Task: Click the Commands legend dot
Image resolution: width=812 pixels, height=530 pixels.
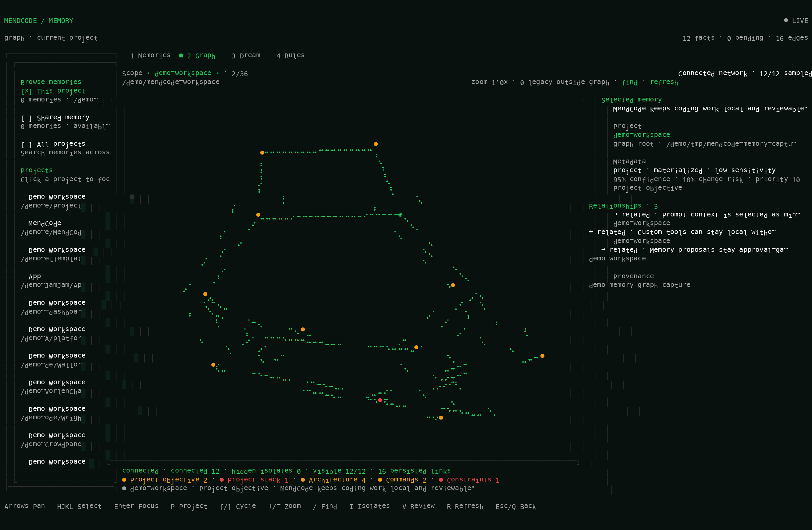Action: (x=380, y=480)
